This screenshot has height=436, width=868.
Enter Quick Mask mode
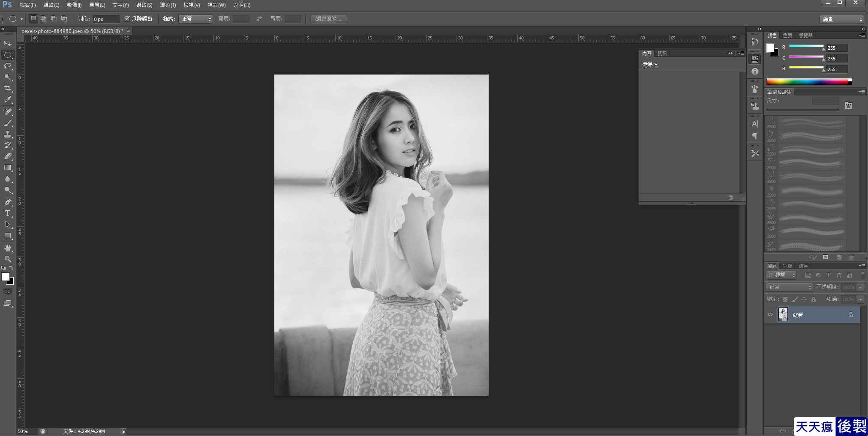[x=8, y=292]
